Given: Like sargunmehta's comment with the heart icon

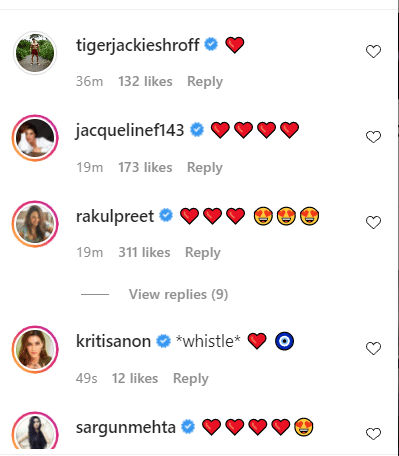Looking at the screenshot, I should (373, 434).
